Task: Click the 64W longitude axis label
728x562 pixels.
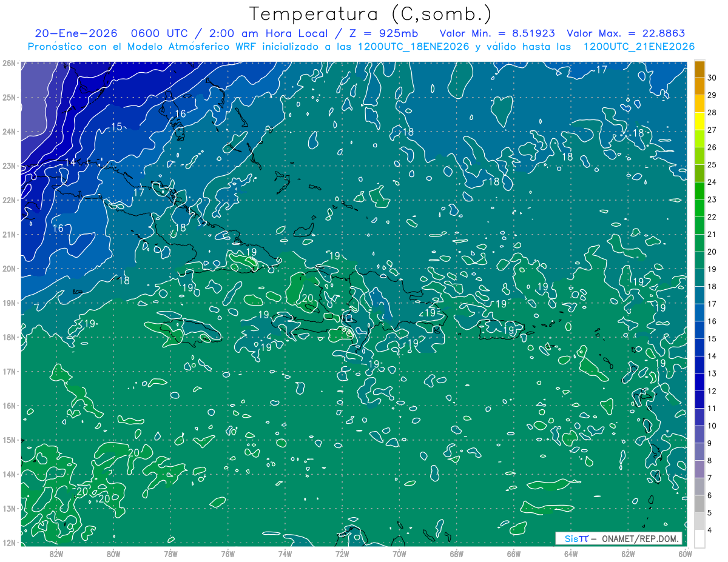Action: [571, 553]
